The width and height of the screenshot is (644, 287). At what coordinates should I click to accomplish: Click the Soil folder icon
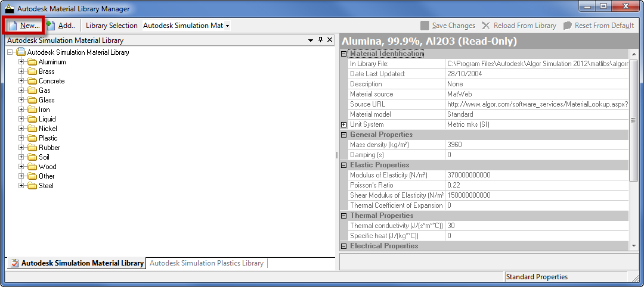32,157
